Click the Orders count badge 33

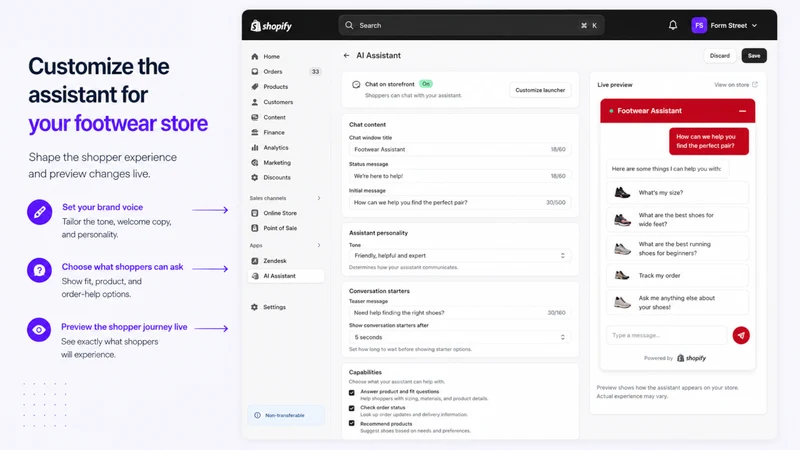point(315,71)
